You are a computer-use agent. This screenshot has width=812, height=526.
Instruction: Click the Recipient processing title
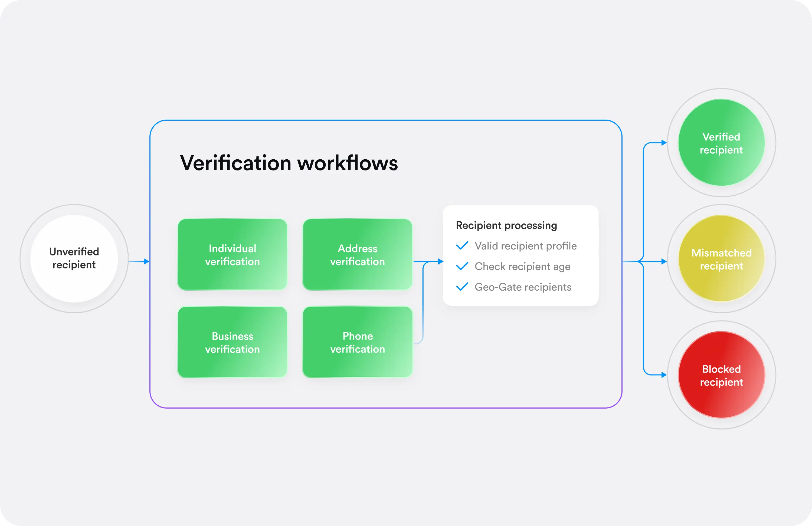tap(506, 225)
